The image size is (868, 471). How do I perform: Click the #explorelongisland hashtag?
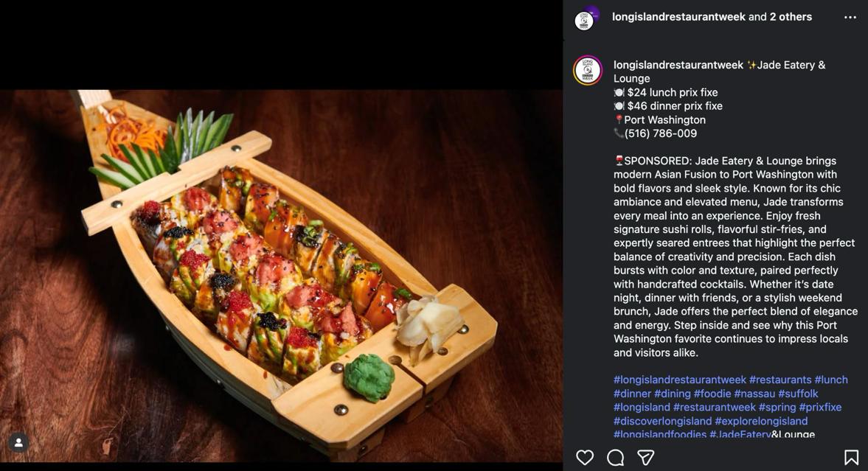761,421
